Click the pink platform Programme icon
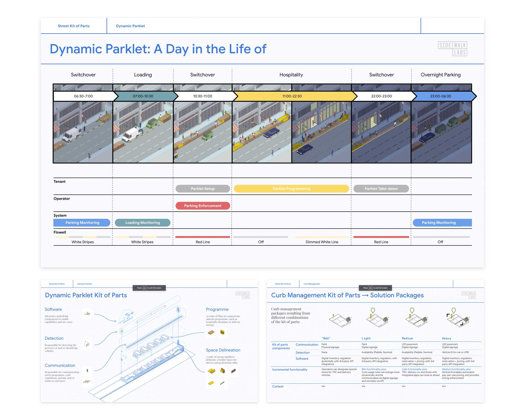The width and height of the screenshot is (525, 420). point(211,332)
